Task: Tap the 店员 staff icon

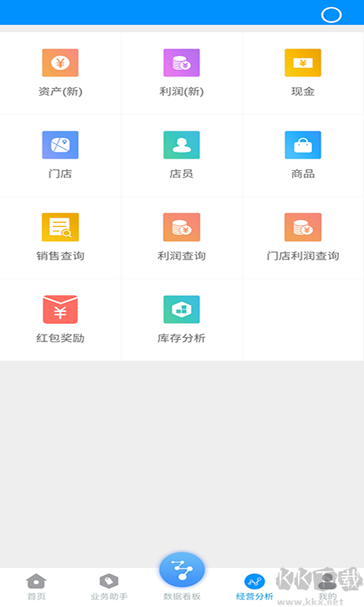Action: click(181, 145)
